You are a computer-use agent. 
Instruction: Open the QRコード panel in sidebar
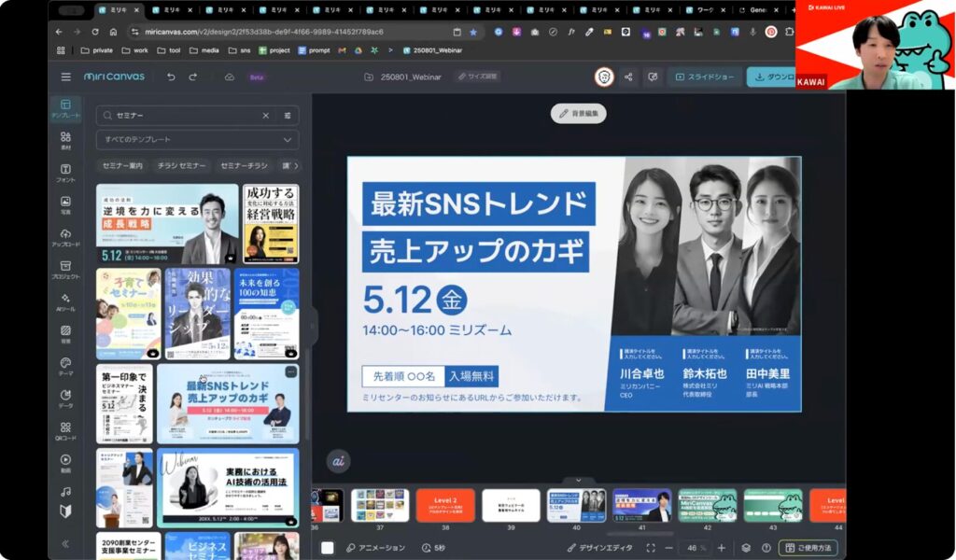coord(65,431)
